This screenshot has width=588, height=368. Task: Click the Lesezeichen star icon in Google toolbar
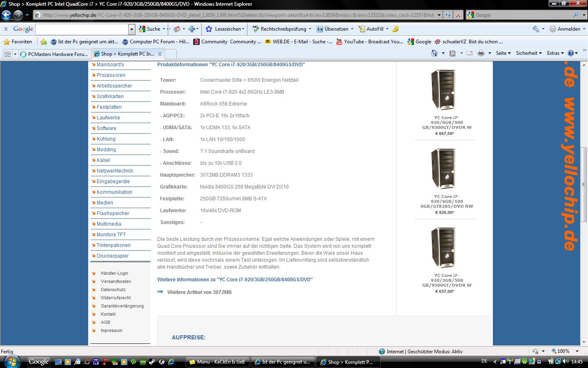point(209,29)
